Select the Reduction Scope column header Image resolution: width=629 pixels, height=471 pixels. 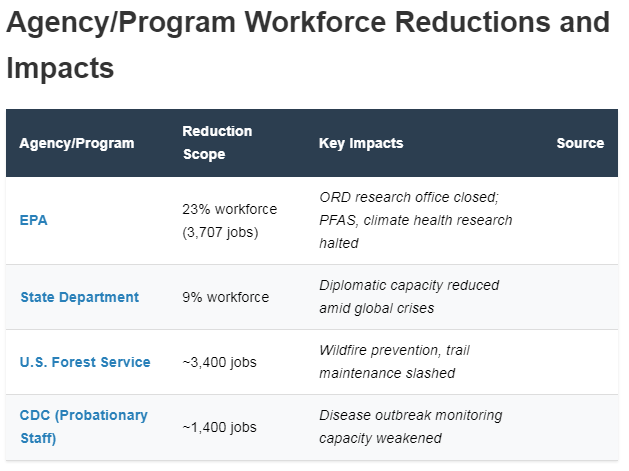pos(217,143)
